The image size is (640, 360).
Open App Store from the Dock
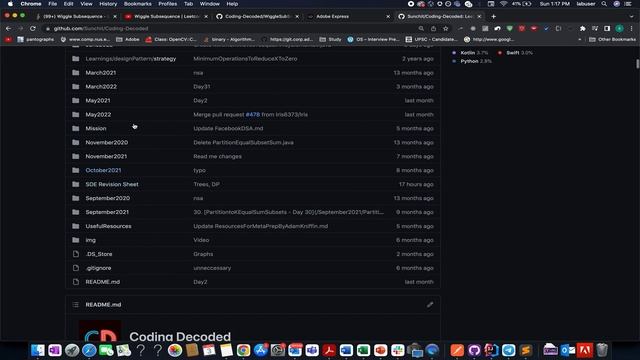[x=260, y=350]
